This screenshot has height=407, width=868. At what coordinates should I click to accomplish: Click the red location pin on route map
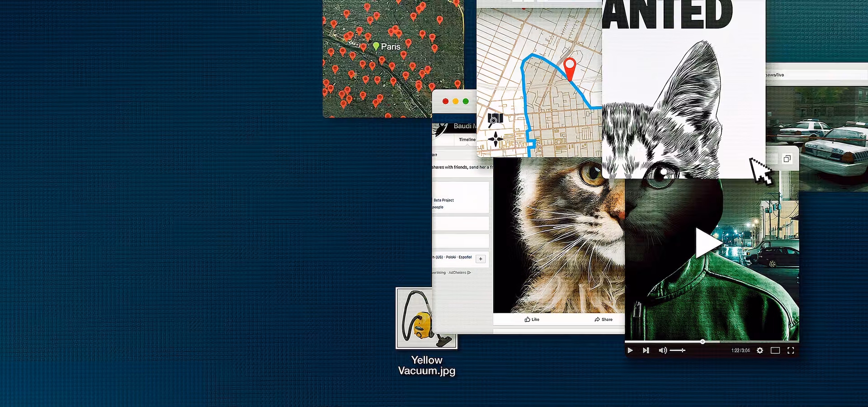[570, 67]
